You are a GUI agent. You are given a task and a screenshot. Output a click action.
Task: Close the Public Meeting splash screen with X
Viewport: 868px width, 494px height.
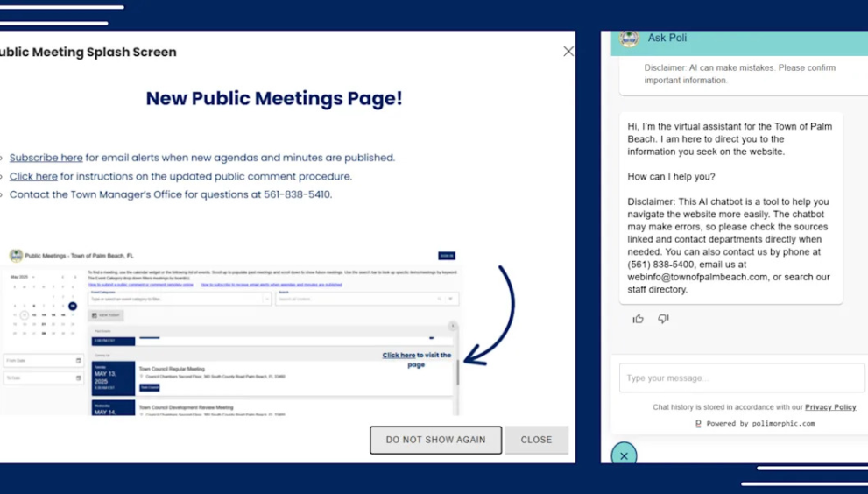pyautogui.click(x=568, y=52)
